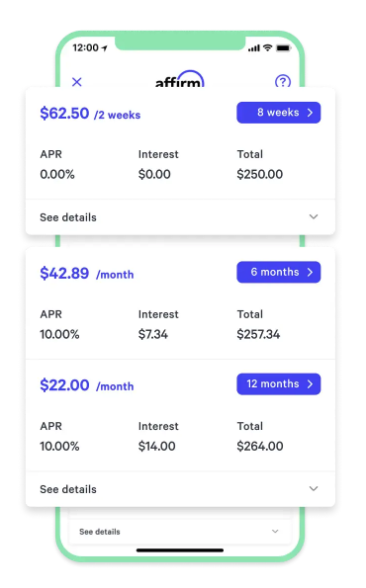
Task: Click the $62.50 /2 weeks price
Action: [x=90, y=114]
